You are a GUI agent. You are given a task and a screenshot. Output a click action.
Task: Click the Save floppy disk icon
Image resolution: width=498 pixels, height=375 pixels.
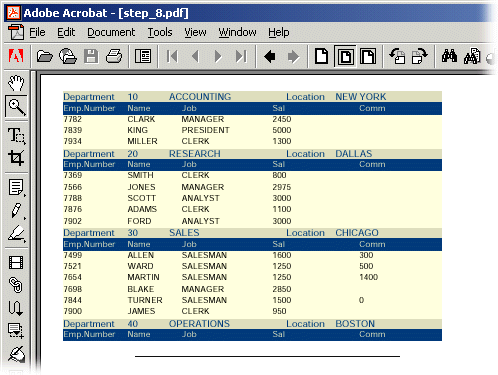point(91,56)
